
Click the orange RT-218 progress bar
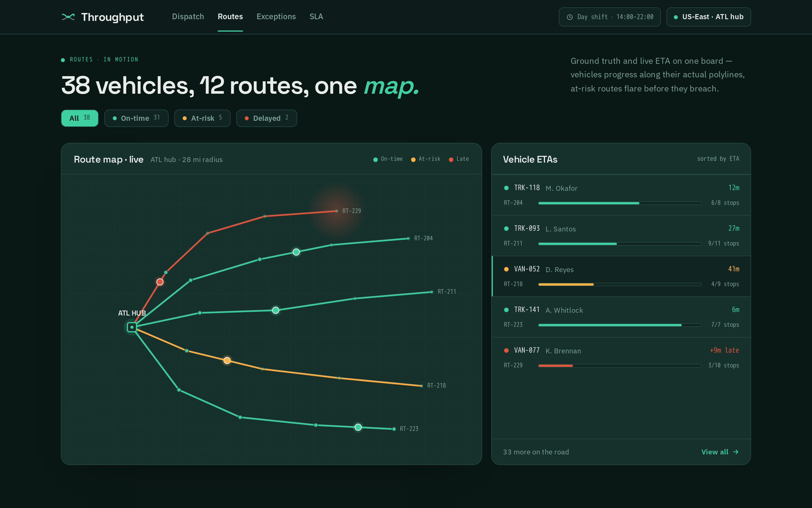coord(620,284)
